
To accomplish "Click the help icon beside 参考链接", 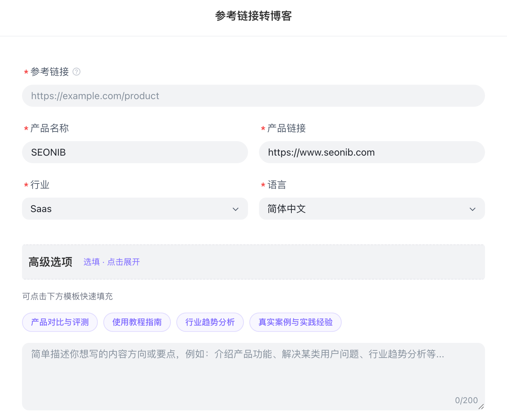I will click(x=76, y=72).
